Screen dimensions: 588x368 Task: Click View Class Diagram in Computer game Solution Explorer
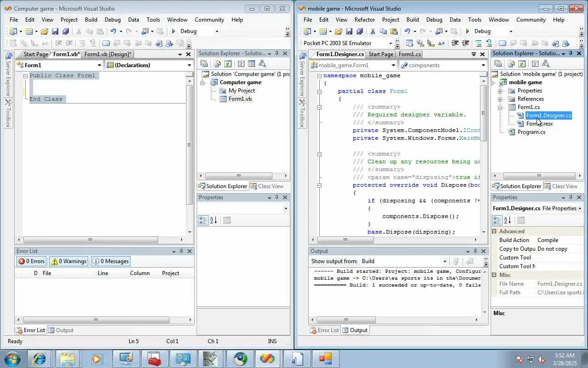262,64
